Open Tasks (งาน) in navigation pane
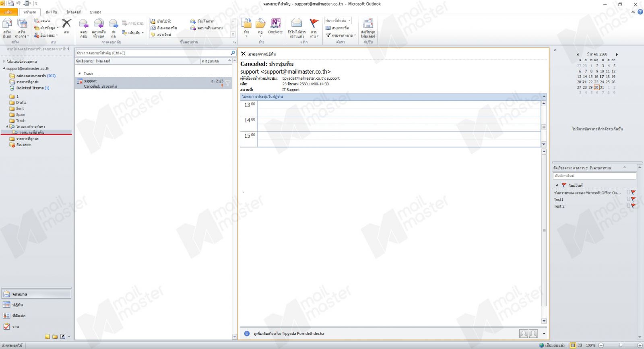This screenshot has height=349, width=644. 36,326
